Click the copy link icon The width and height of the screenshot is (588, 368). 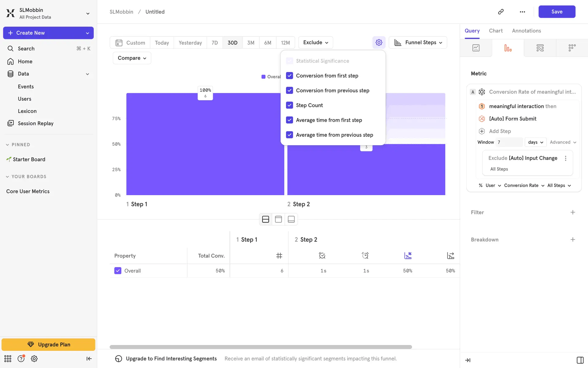point(501,12)
